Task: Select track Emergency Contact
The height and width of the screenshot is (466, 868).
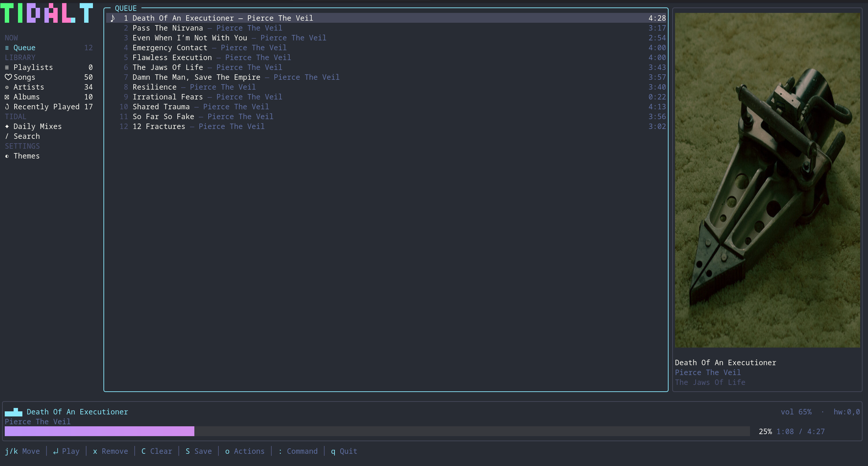Action: 386,48
